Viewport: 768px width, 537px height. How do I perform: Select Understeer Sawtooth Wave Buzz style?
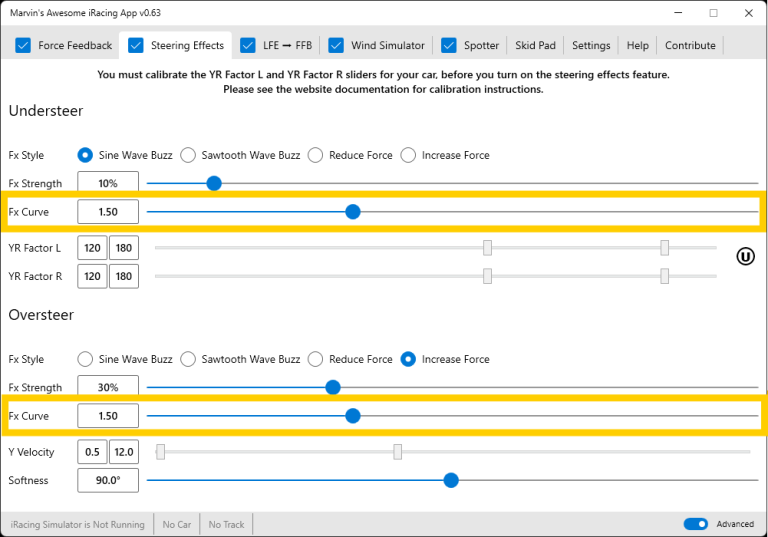point(188,155)
